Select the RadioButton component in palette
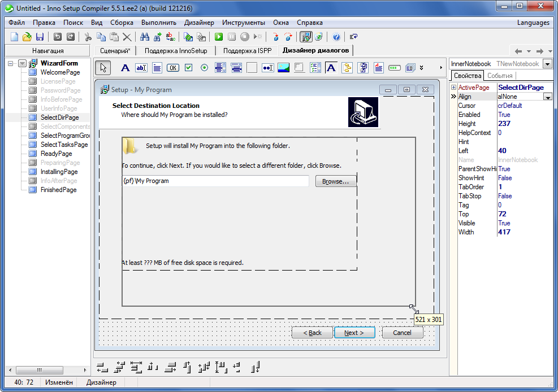Screen dimensions: 558x392 (205, 68)
